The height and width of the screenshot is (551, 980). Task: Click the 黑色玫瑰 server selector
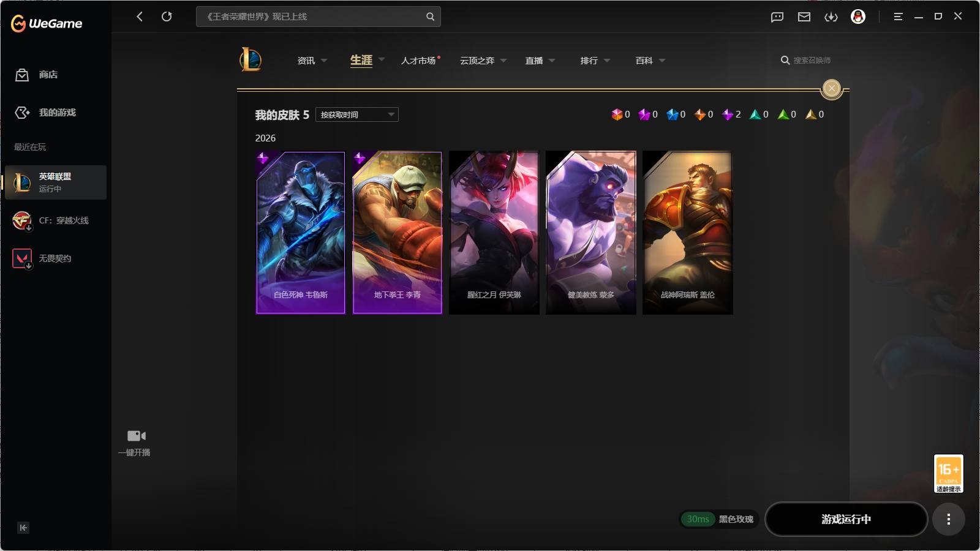pyautogui.click(x=736, y=519)
